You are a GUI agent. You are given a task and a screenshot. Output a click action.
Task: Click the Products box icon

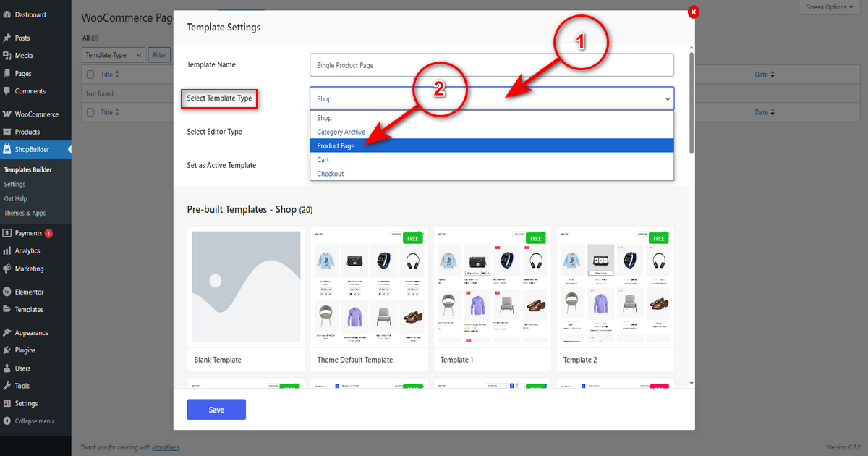pyautogui.click(x=7, y=132)
